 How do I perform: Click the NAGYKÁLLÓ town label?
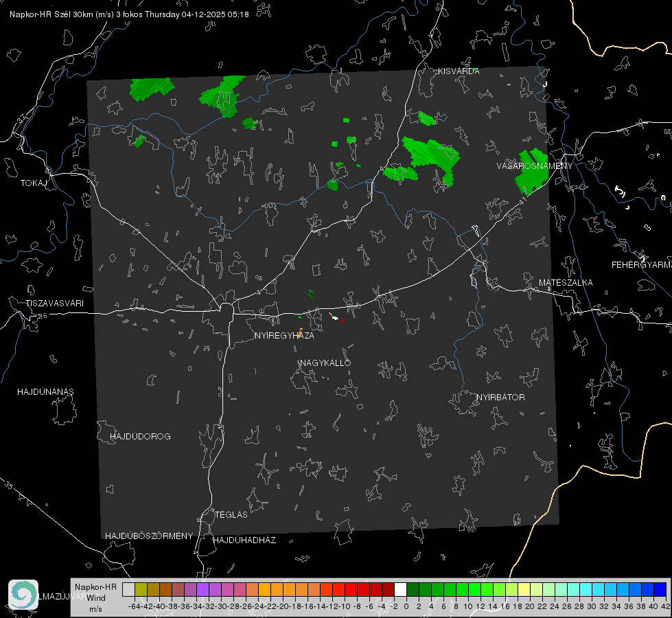[325, 363]
